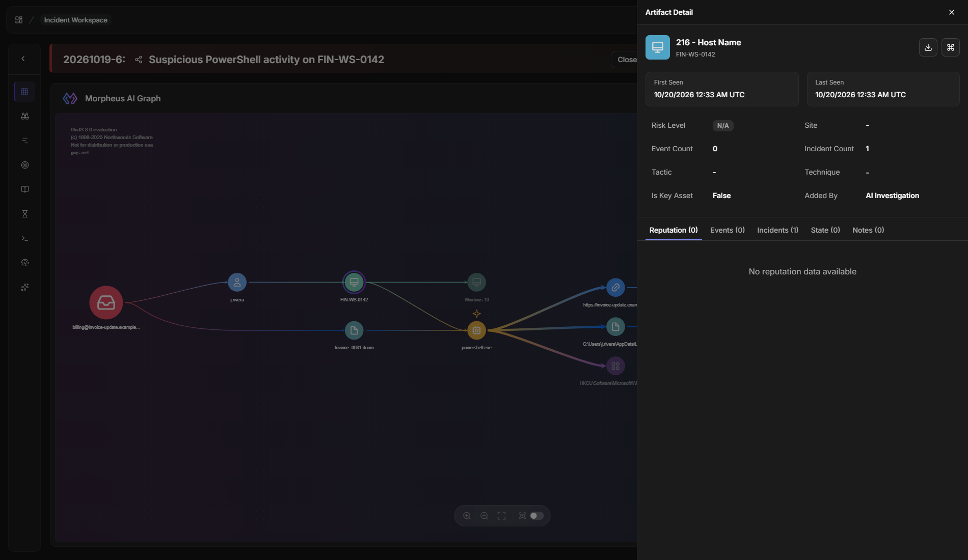Collapse the sidebar with the back chevron
968x560 pixels.
(x=23, y=59)
